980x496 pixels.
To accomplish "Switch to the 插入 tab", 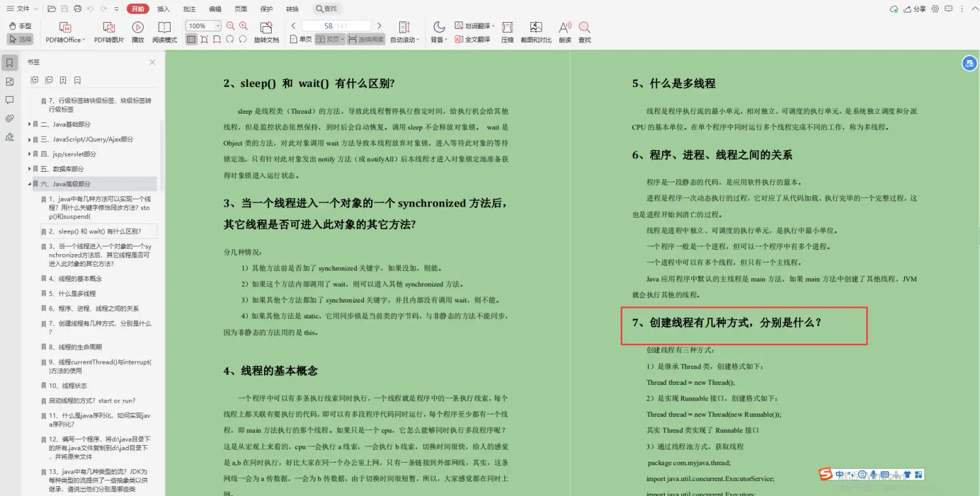I will click(163, 9).
